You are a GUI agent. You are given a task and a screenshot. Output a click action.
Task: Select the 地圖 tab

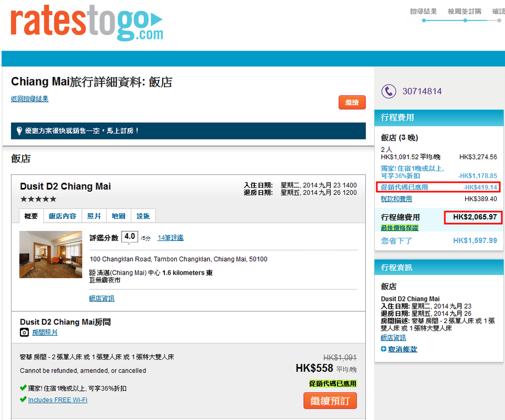119,216
